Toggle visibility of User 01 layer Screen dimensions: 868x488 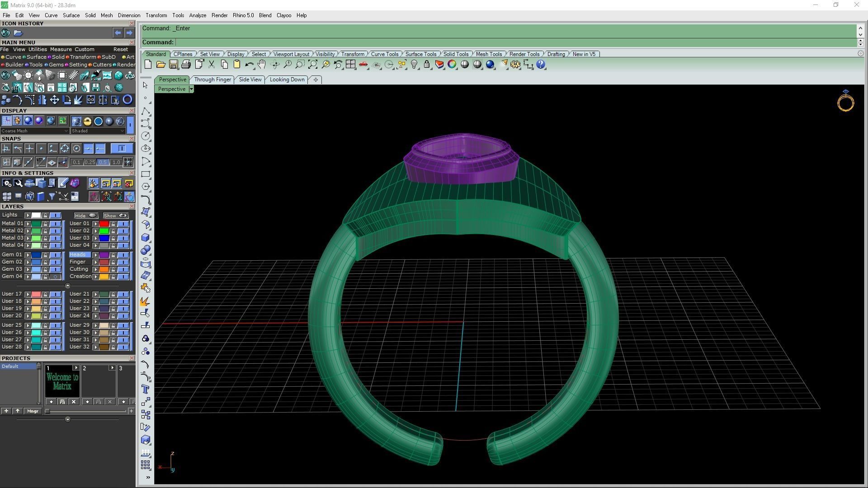click(123, 224)
